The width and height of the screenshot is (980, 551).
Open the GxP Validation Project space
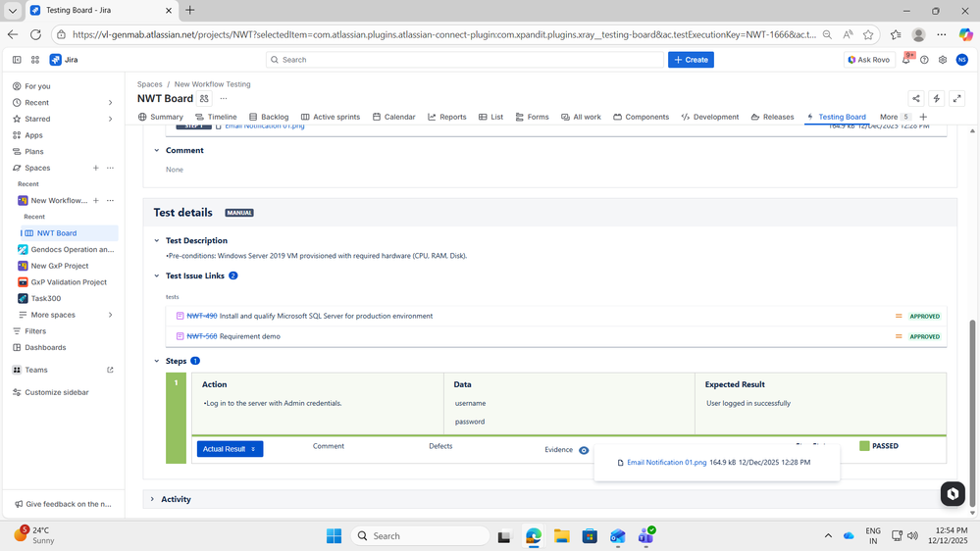63,282
